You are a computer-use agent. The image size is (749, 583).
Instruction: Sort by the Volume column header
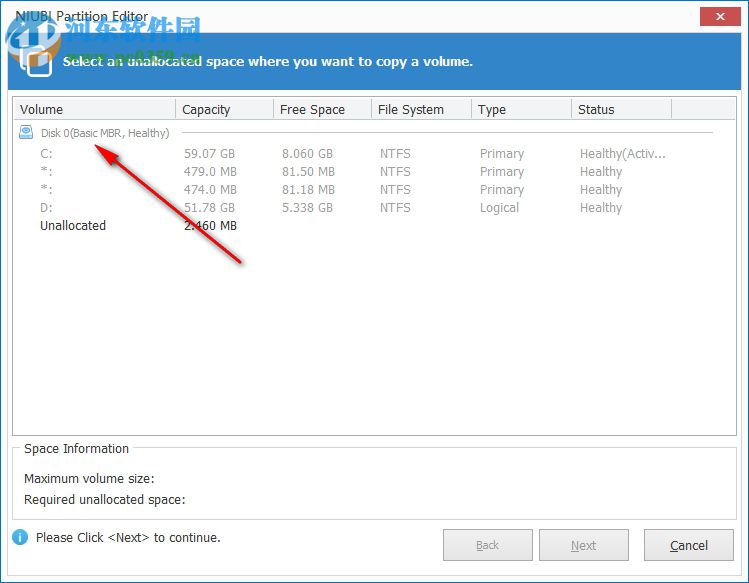95,109
